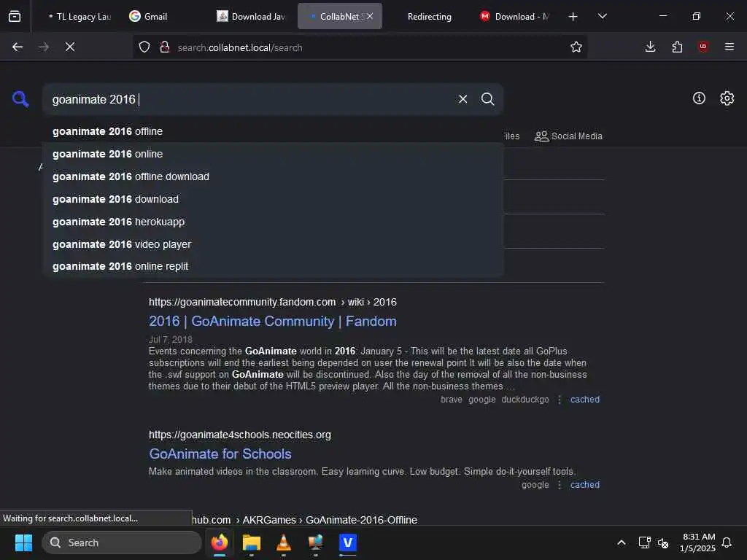Open Windows Start menu

pos(23,542)
